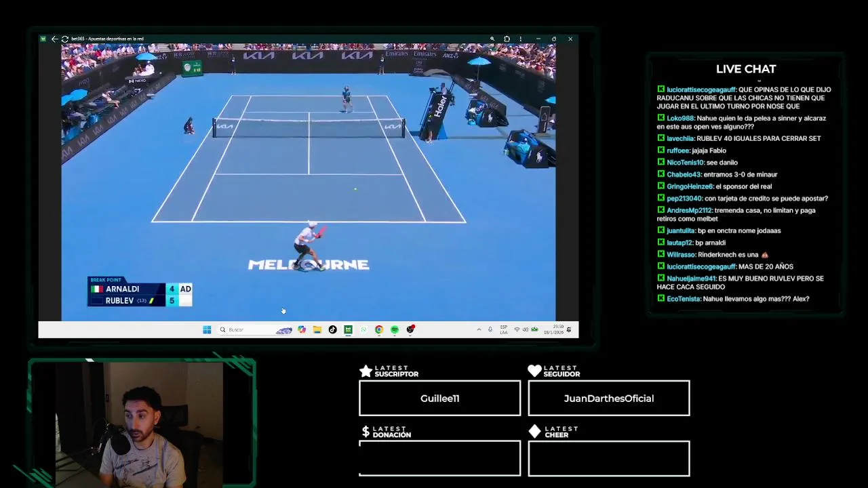Click the ARNALDI row in the scoreboard
The height and width of the screenshot is (488, 868).
(141, 289)
